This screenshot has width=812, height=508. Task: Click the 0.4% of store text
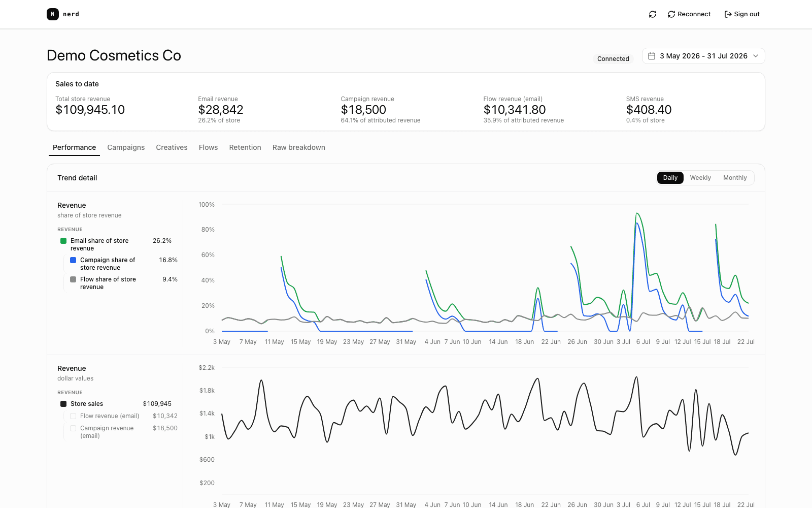point(646,120)
